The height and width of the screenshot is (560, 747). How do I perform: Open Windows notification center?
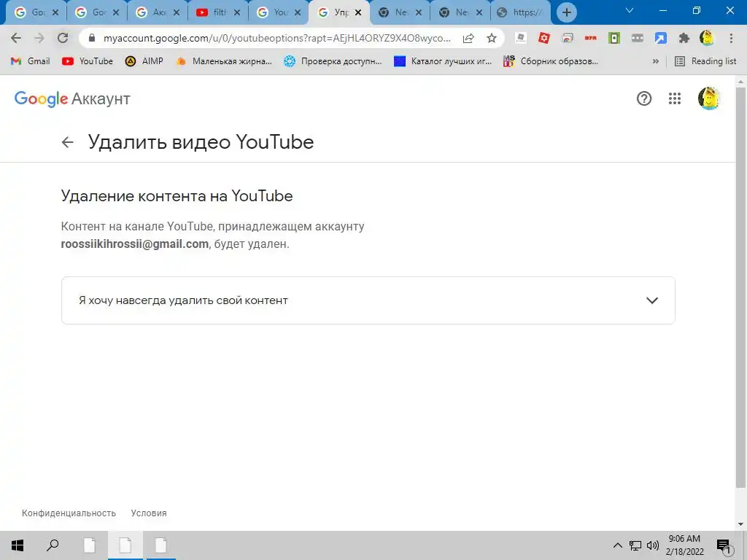tap(724, 545)
